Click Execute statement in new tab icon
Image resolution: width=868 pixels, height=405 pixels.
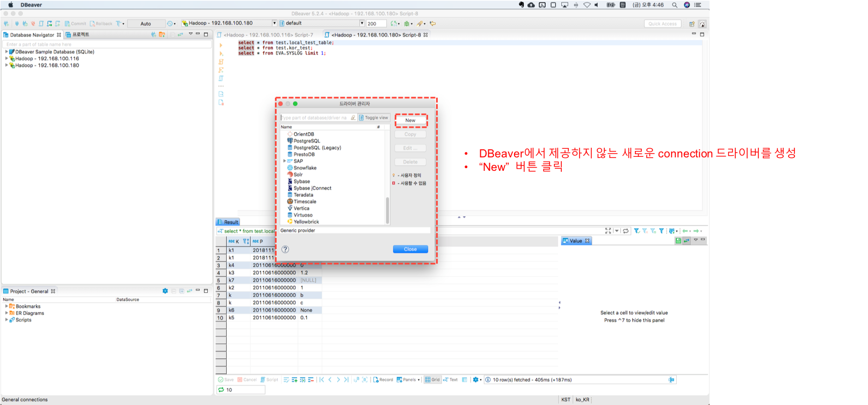pyautogui.click(x=221, y=54)
